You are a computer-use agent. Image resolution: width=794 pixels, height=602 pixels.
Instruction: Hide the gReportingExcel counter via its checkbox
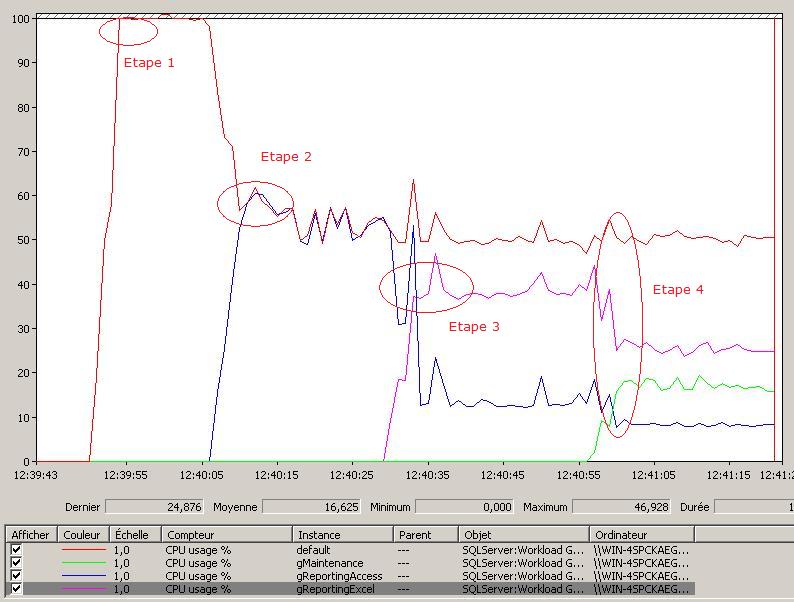click(x=16, y=589)
